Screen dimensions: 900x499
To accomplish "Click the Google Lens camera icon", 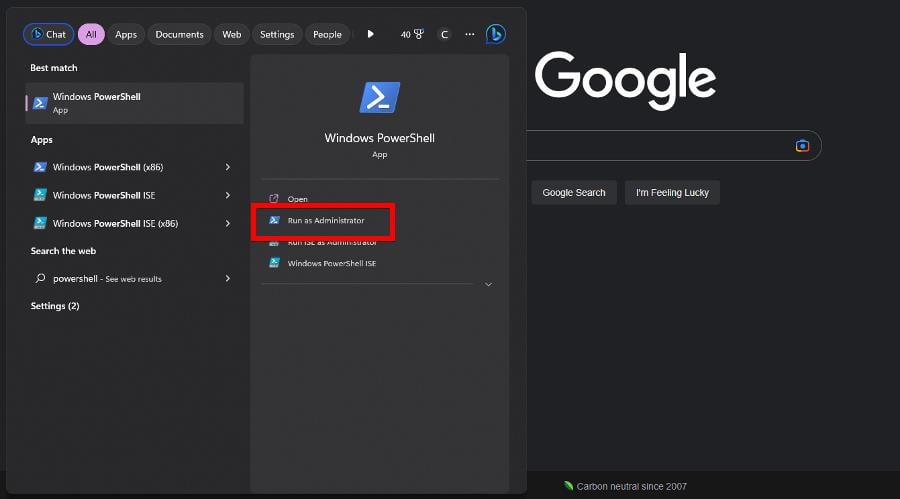I will tap(802, 146).
